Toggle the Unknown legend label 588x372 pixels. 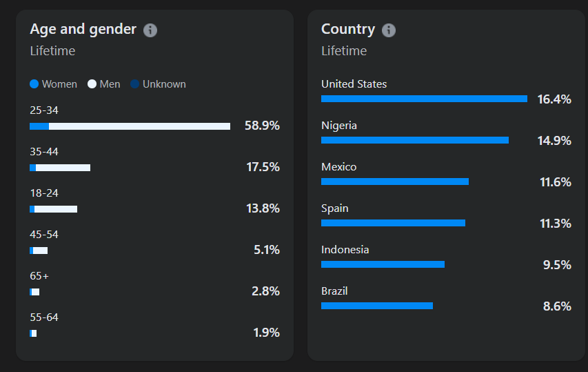[164, 84]
